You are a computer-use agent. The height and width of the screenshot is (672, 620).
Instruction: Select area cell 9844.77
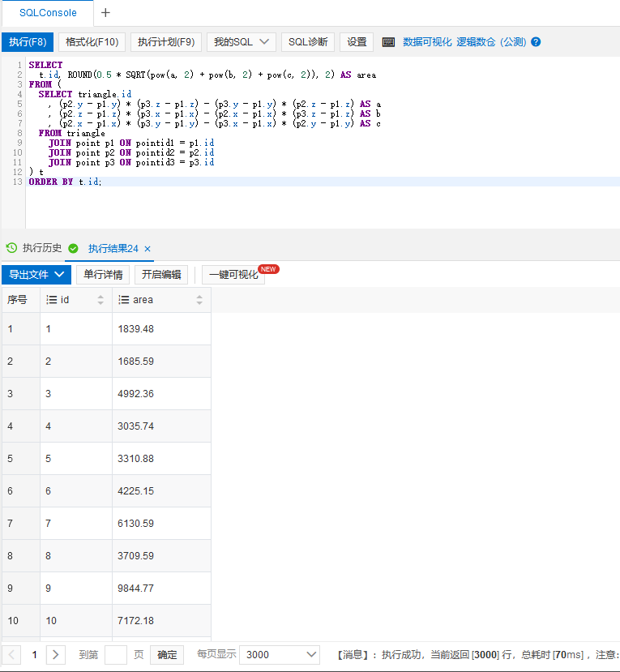point(161,589)
